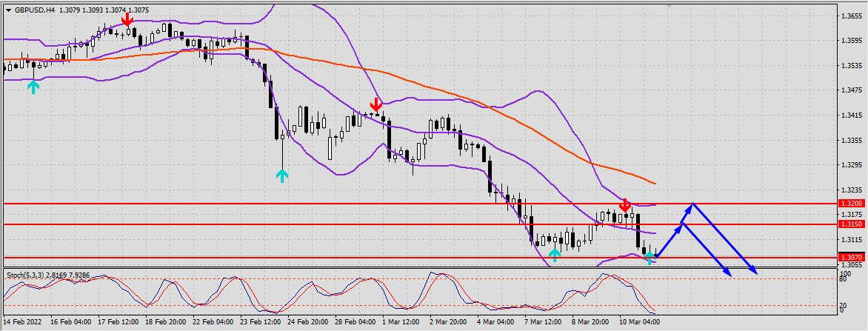The width and height of the screenshot is (868, 331).
Task: Click the red 1.3150 price label
Action: point(849,224)
